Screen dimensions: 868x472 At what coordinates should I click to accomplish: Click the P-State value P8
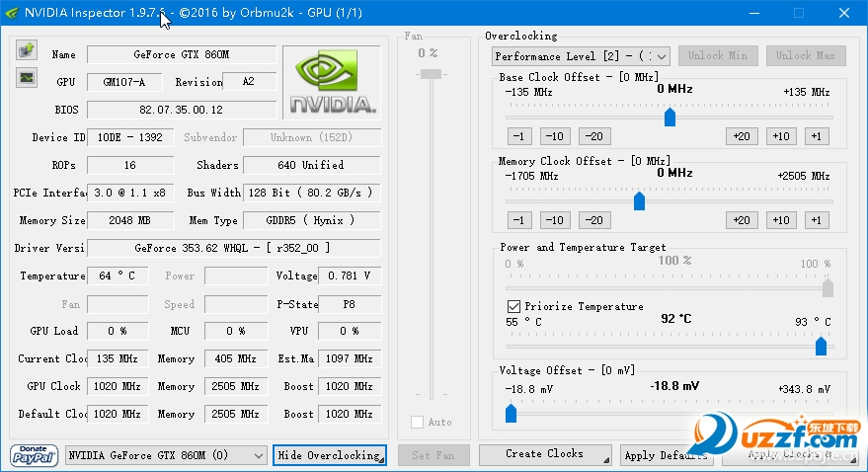point(350,304)
